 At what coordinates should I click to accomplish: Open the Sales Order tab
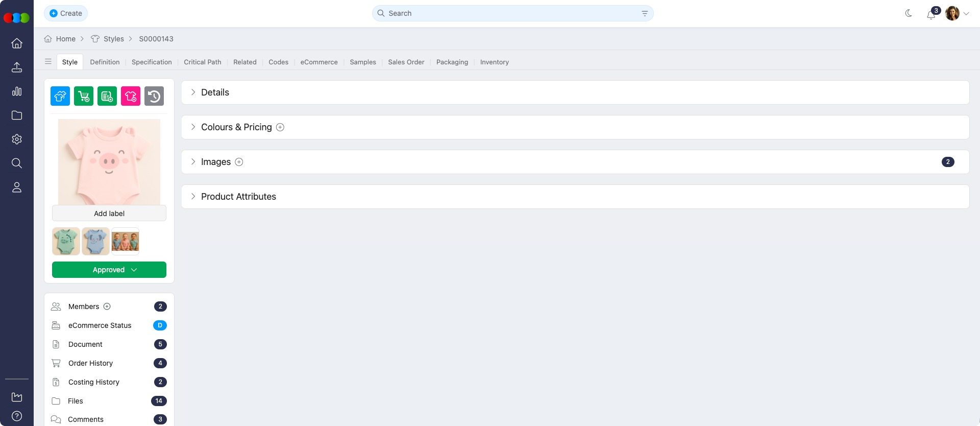pos(406,62)
